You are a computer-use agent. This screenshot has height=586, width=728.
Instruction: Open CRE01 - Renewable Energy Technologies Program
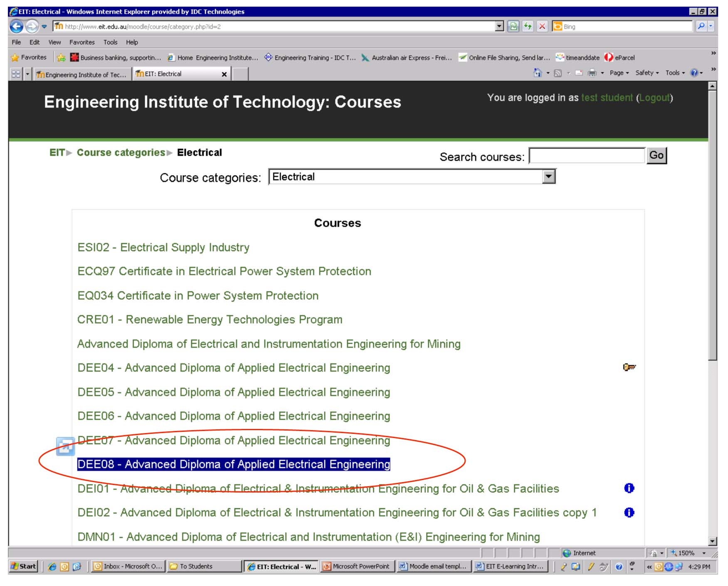tap(210, 320)
